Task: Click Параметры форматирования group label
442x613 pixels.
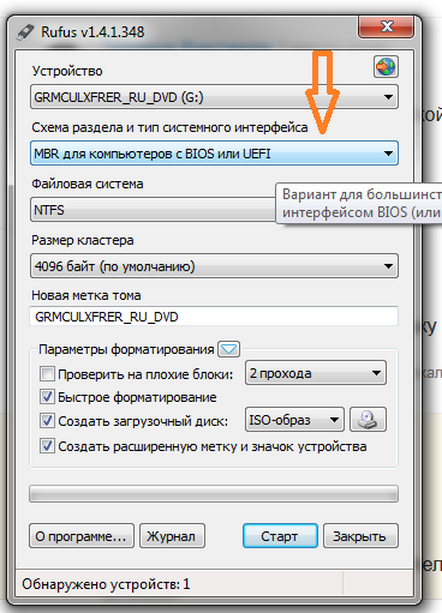Action: coord(126,349)
